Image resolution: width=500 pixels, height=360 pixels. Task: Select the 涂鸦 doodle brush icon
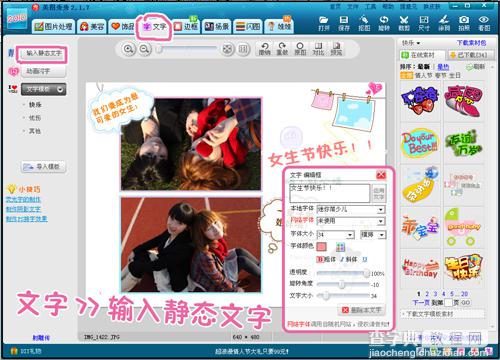click(444, 23)
